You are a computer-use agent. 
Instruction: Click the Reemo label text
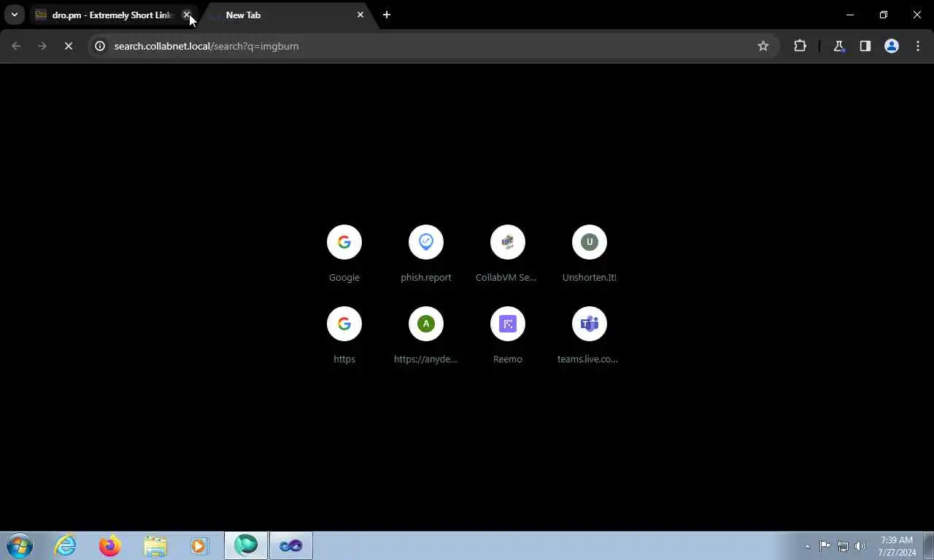(508, 359)
